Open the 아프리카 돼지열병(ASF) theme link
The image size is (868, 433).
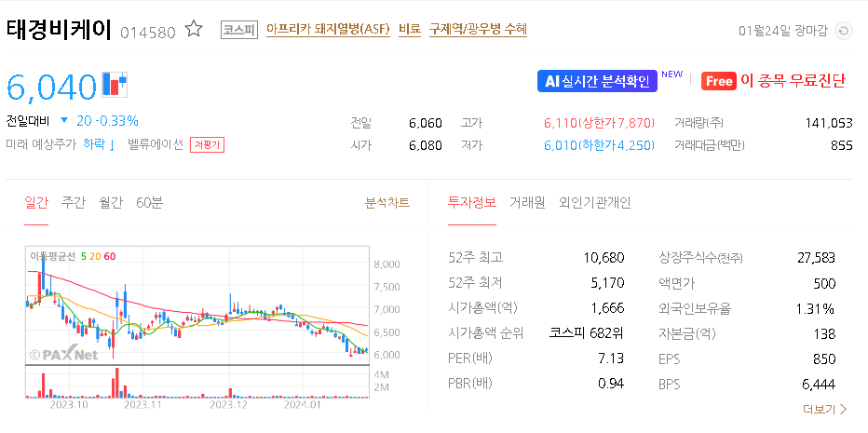coord(328,30)
